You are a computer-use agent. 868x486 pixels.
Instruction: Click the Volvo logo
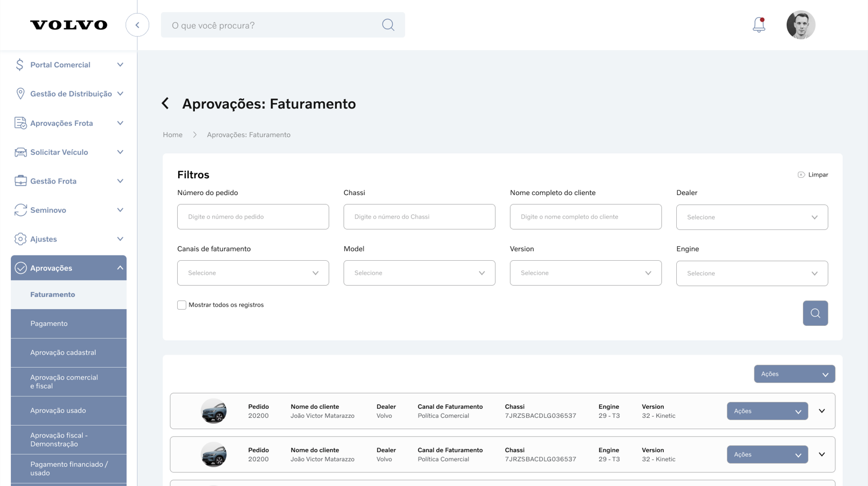pos(69,25)
